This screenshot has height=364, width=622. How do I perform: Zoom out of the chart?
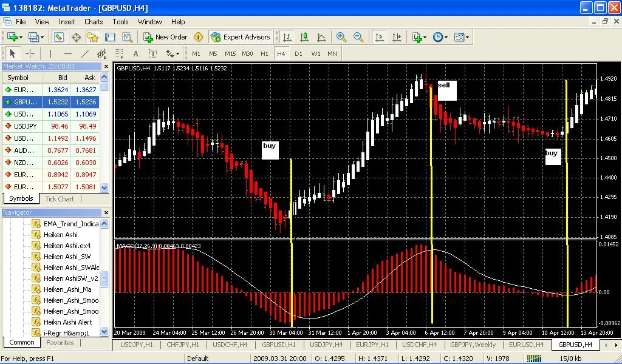coord(358,37)
